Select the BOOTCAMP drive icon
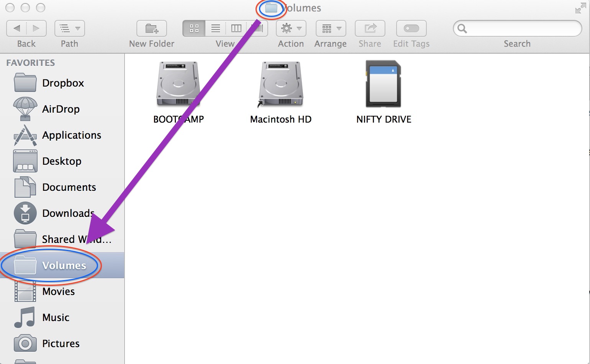Image resolution: width=590 pixels, height=364 pixels. [x=178, y=84]
